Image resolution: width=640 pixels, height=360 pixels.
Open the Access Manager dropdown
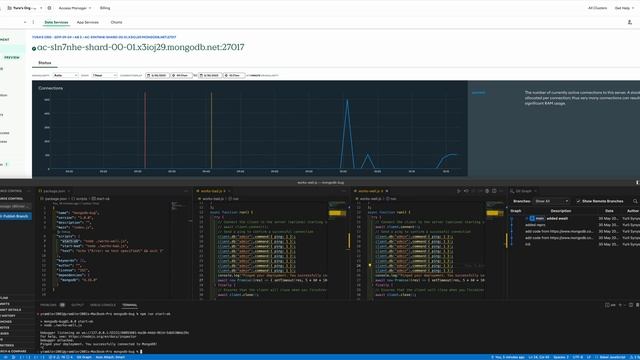click(x=75, y=8)
